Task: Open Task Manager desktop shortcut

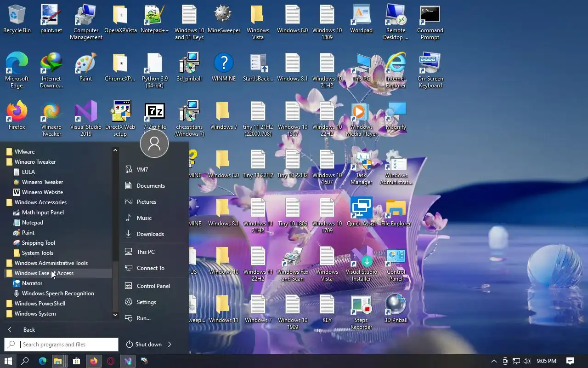Action: coord(361,167)
